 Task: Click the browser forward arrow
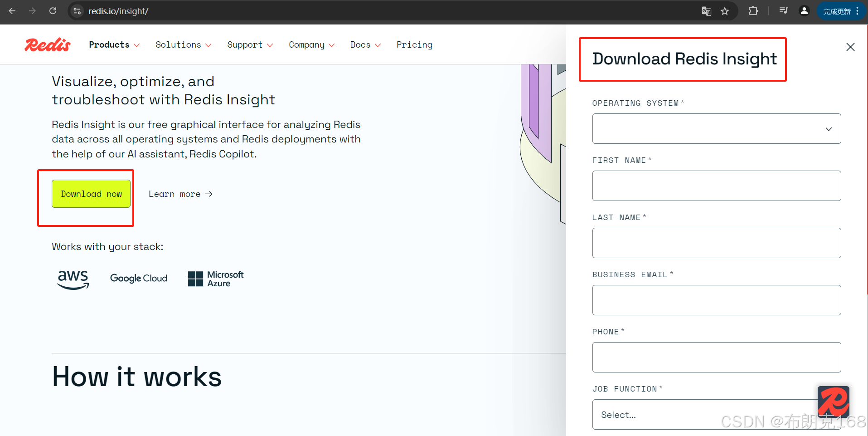point(32,11)
